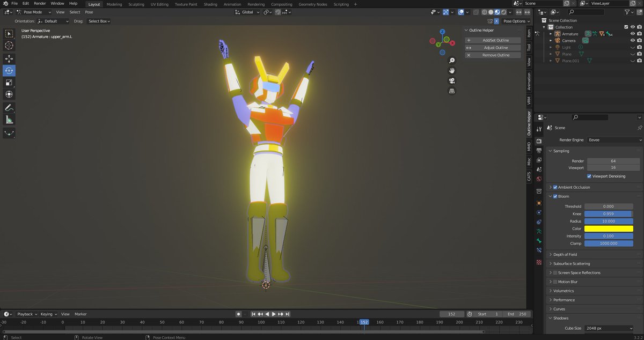The image size is (644, 340).
Task: Switch to solid viewport shading
Action: point(491,12)
